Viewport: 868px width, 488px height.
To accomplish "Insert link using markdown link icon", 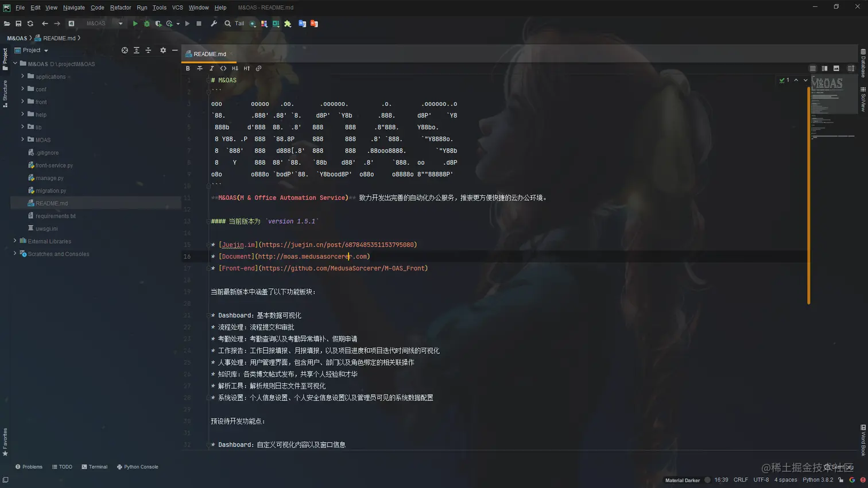I will coord(258,68).
